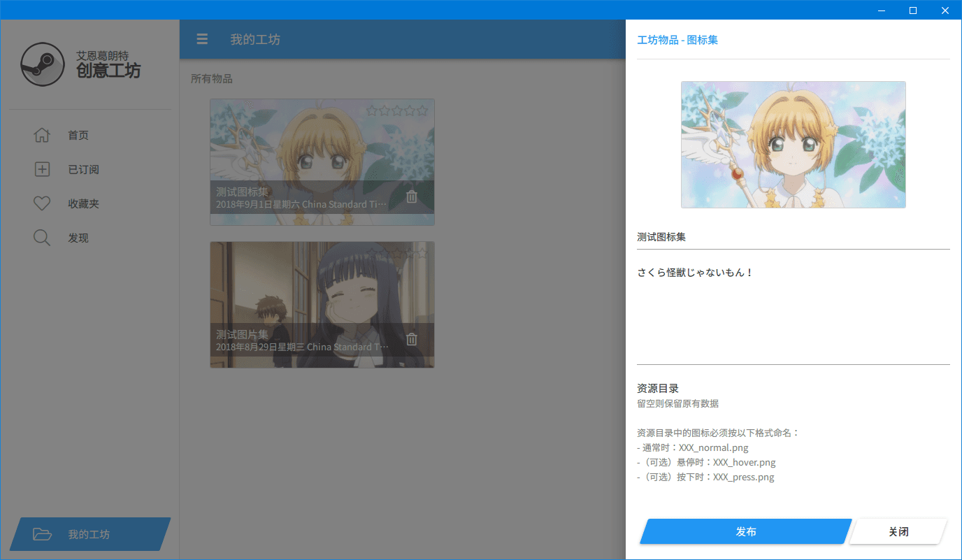
Task: Click the 资源目录 heading
Action: tap(658, 388)
